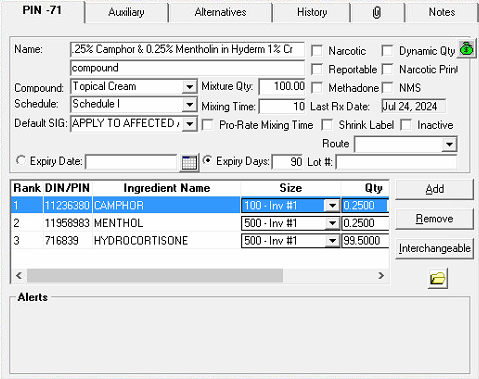
Task: Check the Inactive checkbox
Action: pos(406,125)
